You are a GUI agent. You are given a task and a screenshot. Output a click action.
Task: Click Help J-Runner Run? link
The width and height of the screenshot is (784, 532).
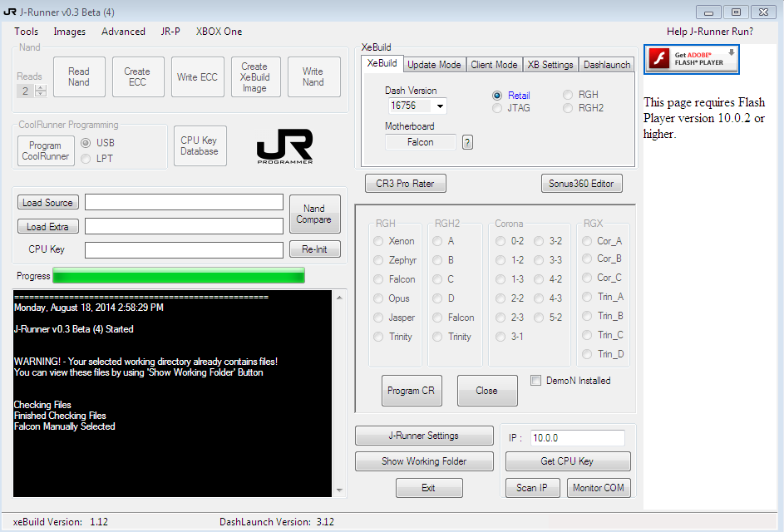point(710,32)
